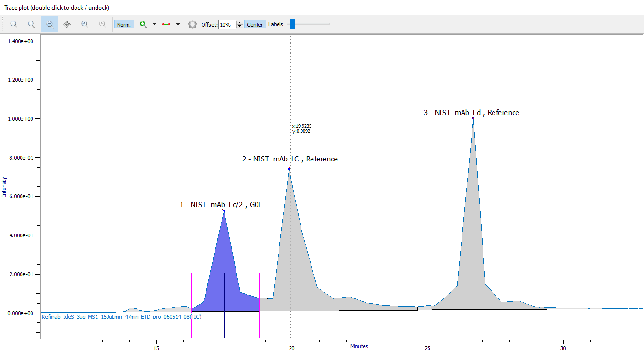Viewport: 644px width, 351px height.
Task: Toggle the highlighted zoom out magnifier tool
Action: [x=49, y=24]
